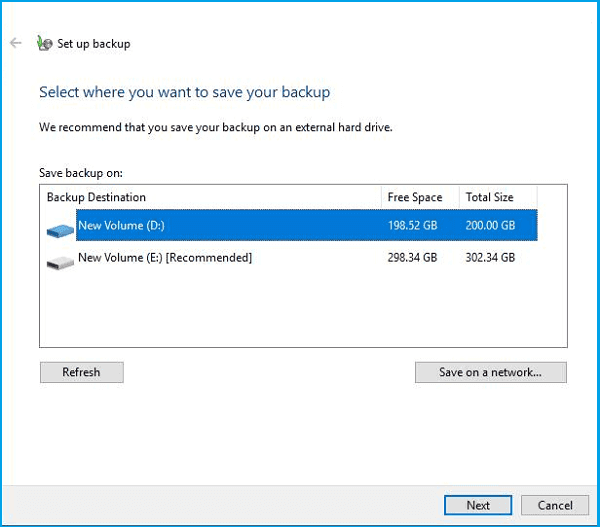Viewport: 600px width, 527px height.
Task: Sort by the Backup Destination column header
Action: click(96, 198)
